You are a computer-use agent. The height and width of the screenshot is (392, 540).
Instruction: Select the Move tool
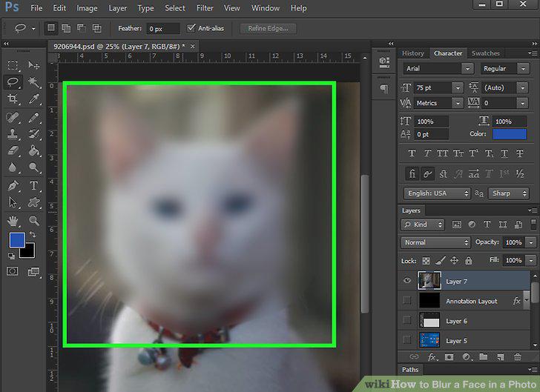pyautogui.click(x=34, y=65)
